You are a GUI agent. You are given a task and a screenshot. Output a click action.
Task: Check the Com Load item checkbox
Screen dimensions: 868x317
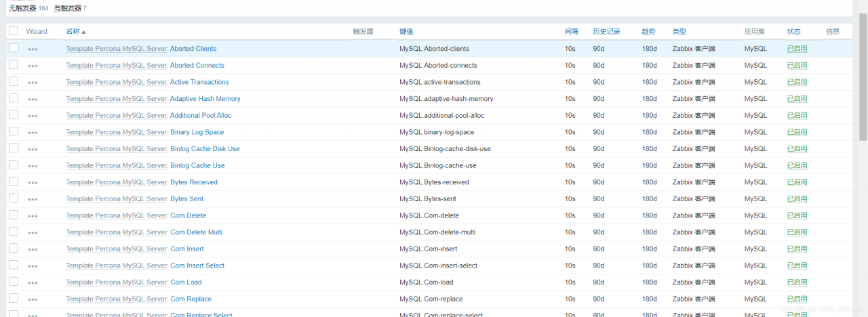(14, 282)
